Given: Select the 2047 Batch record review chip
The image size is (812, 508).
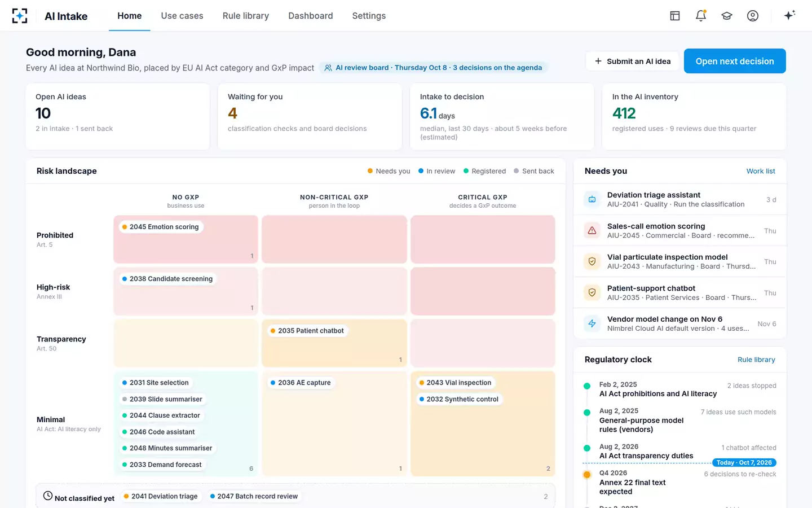Looking at the screenshot, I should (x=254, y=496).
